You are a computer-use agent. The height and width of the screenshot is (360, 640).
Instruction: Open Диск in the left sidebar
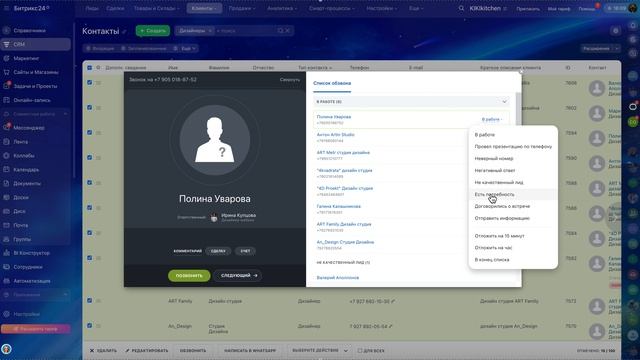point(19,211)
